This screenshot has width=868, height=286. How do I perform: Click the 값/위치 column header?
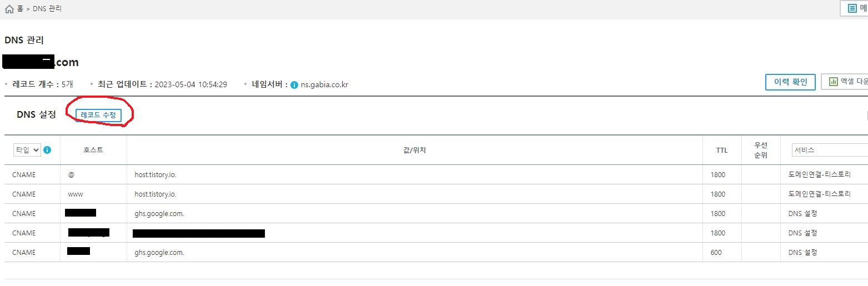point(415,150)
